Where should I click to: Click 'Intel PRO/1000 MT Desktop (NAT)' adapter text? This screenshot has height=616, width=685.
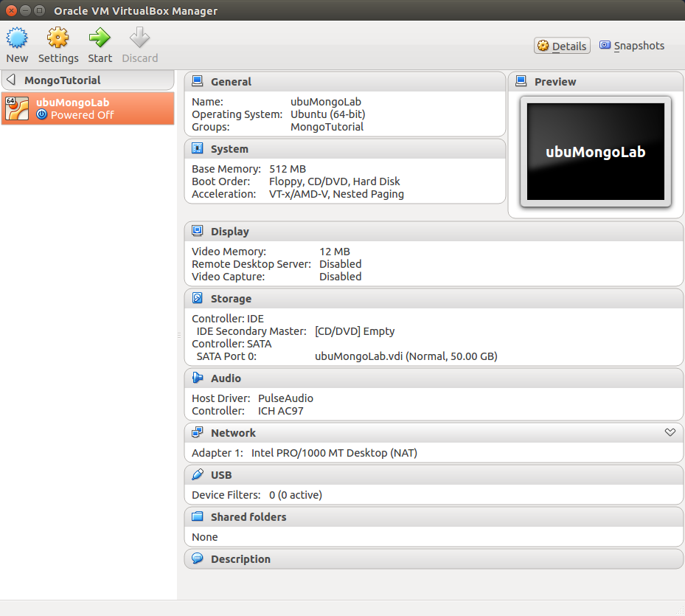pyautogui.click(x=334, y=453)
